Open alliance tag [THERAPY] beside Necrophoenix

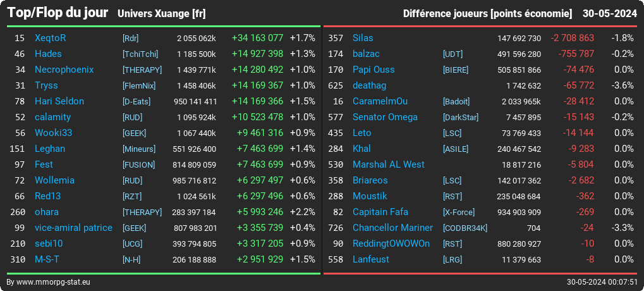pyautogui.click(x=142, y=70)
